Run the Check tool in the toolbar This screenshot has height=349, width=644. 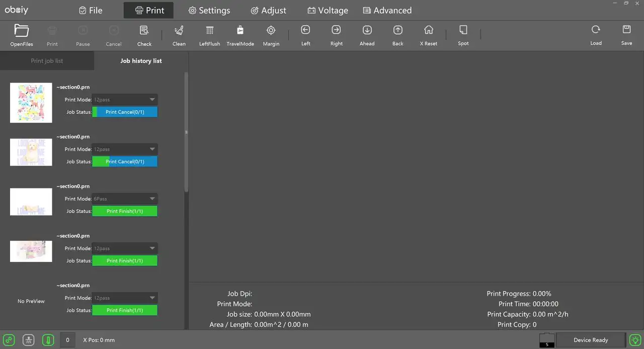click(144, 35)
